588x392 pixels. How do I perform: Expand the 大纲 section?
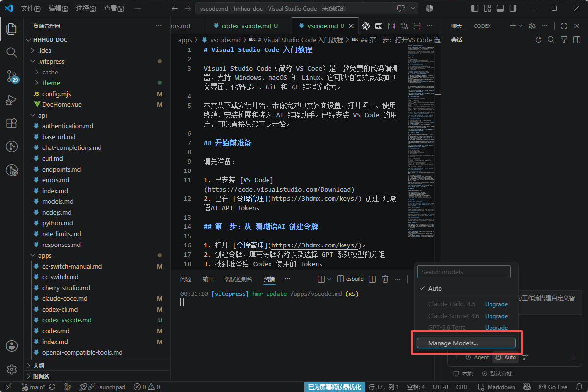[97, 366]
